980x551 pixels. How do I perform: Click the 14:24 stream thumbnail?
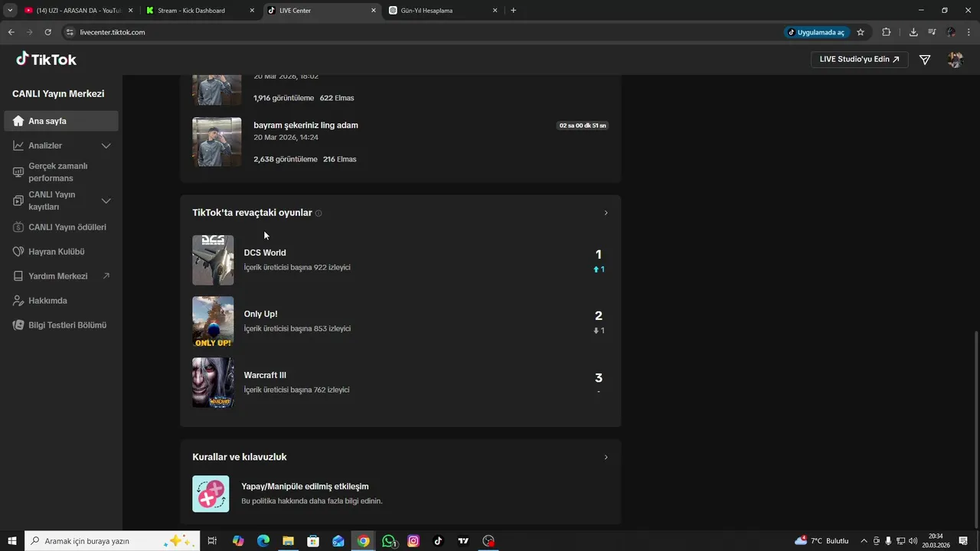click(217, 142)
